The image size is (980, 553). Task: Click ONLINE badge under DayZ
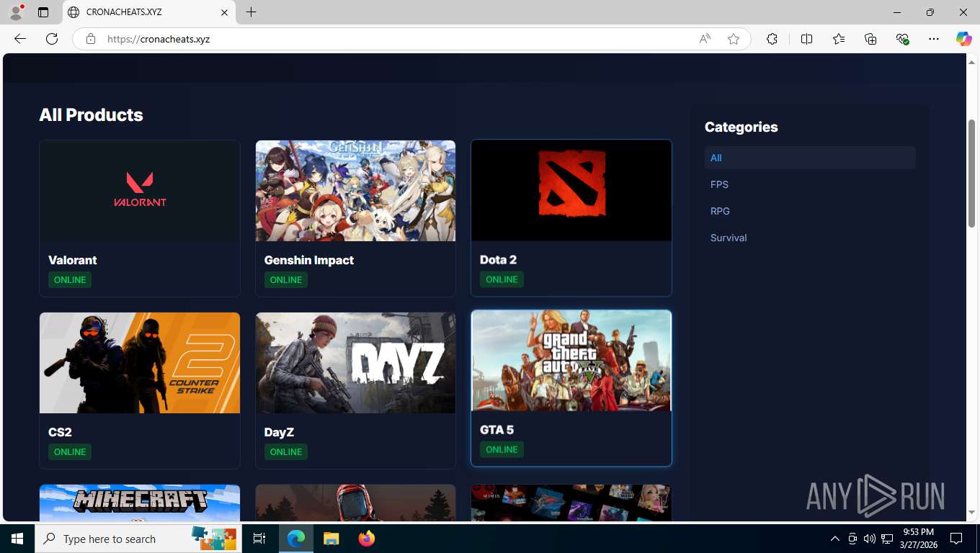pos(286,451)
